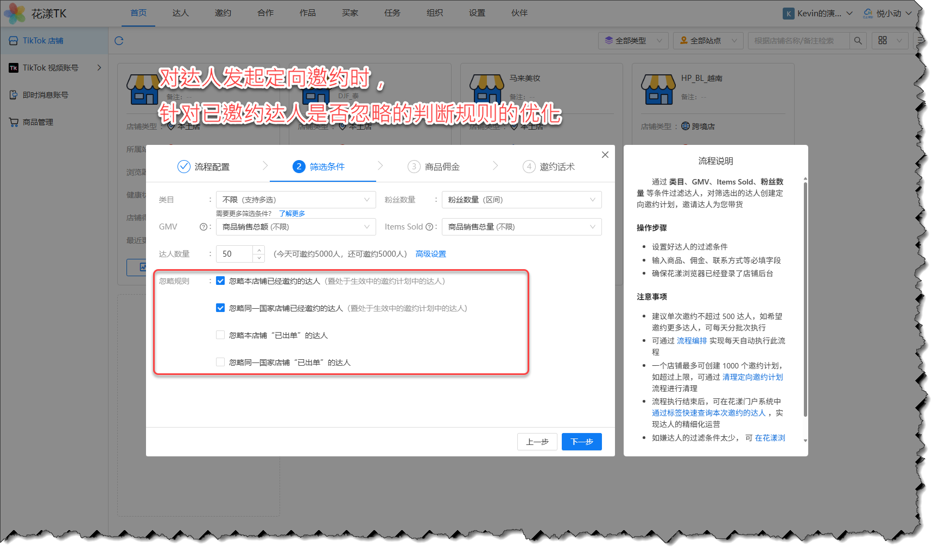Open the 高级设置 link
The height and width of the screenshot is (560, 945).
tap(430, 254)
